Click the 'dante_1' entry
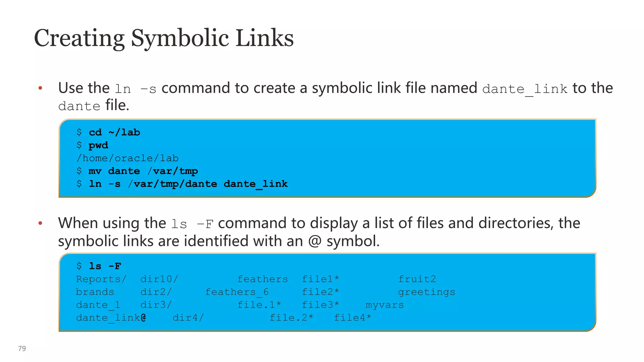This screenshot has height=362, width=644. [98, 305]
